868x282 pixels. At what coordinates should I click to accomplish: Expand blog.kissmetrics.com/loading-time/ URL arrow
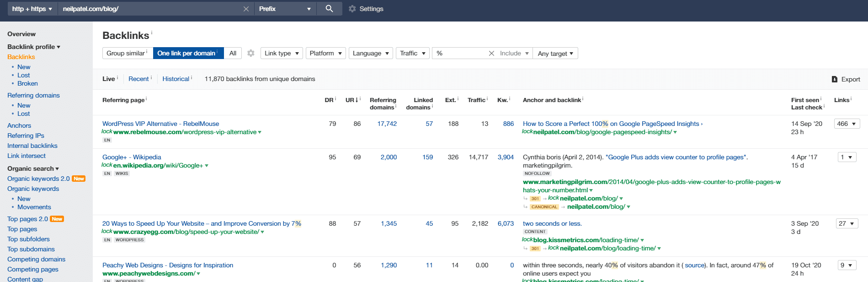coord(642,240)
